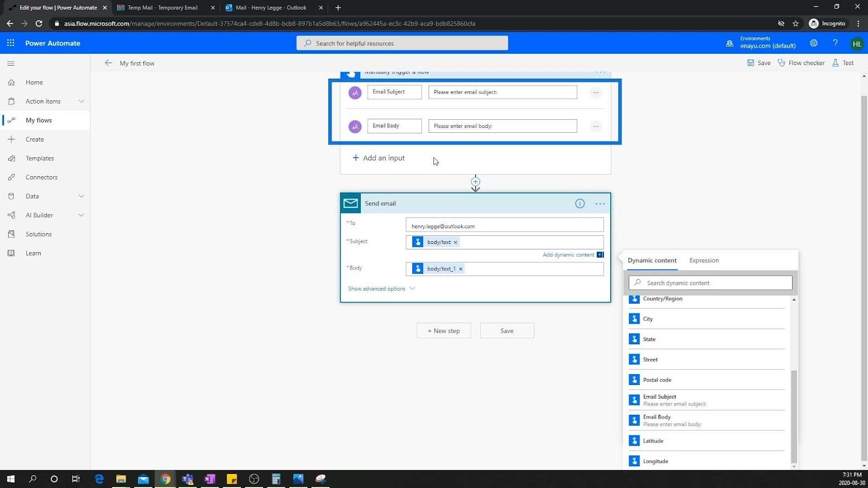This screenshot has width=868, height=488.
Task: Insert a step with the plus connector
Action: (475, 182)
